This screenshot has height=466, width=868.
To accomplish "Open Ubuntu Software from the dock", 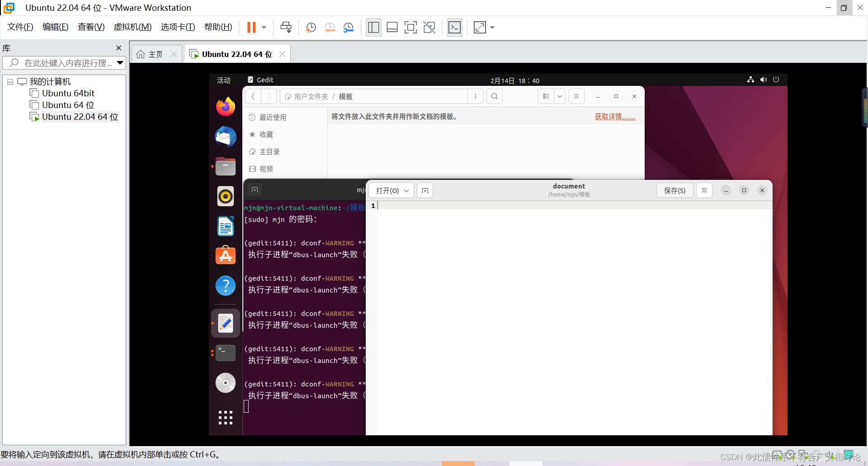I will click(x=225, y=255).
